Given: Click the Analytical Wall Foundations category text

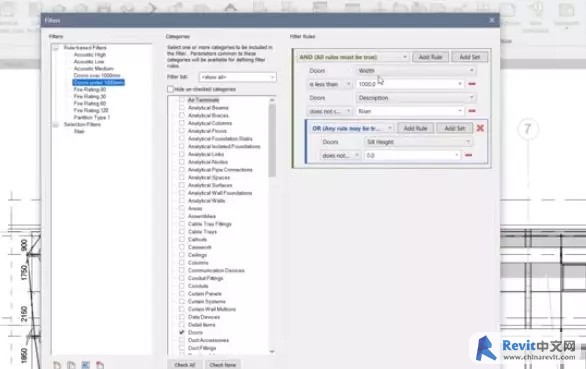Looking at the screenshot, I should pos(220,193).
